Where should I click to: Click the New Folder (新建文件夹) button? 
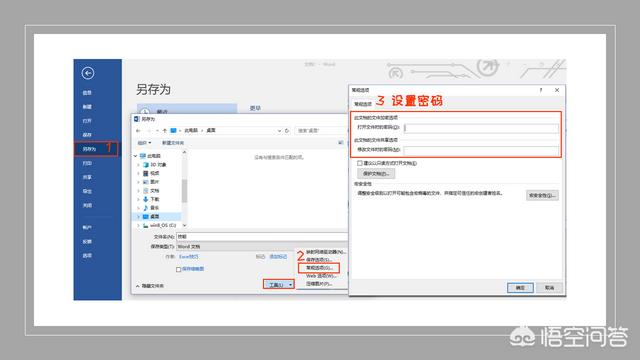click(x=173, y=143)
